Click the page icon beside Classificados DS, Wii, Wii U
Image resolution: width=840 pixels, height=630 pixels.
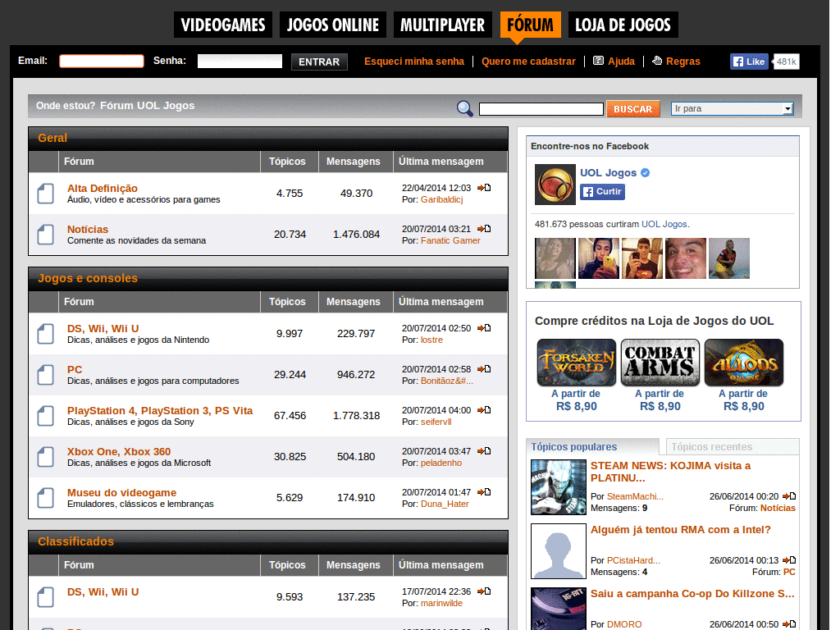coord(46,597)
